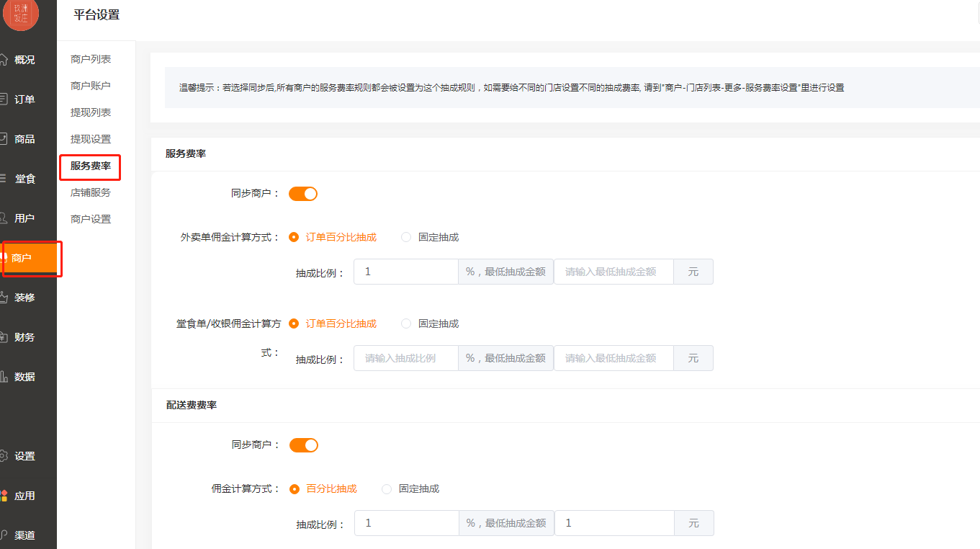
Task: Click the 外卖单佣金计算方式 label
Action: pyautogui.click(x=230, y=237)
